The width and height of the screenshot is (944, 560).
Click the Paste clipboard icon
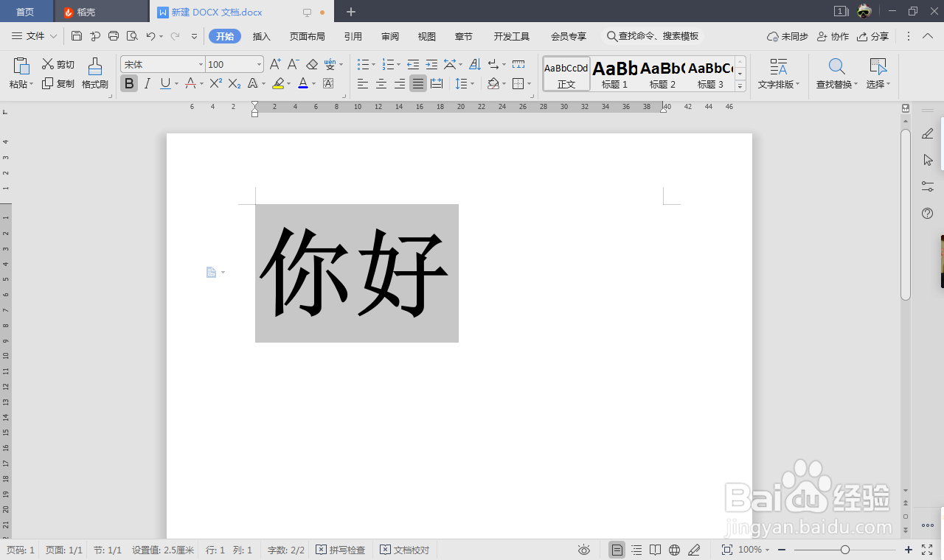coord(21,66)
